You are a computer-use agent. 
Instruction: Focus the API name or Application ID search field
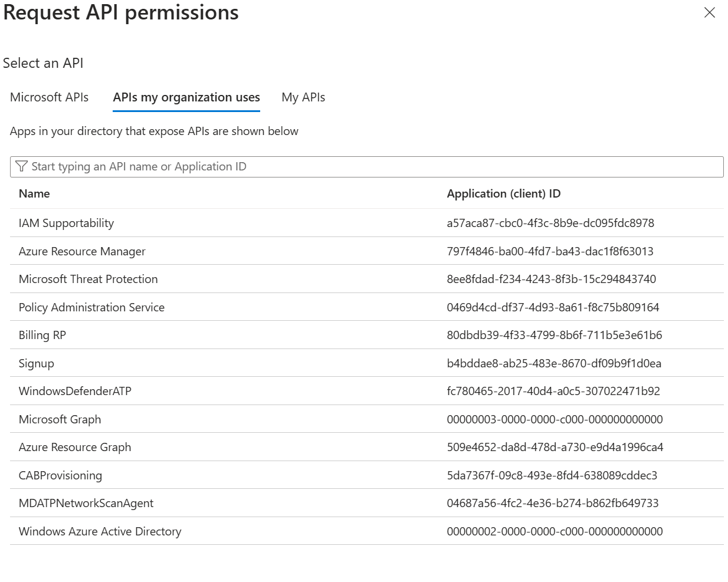click(x=366, y=167)
